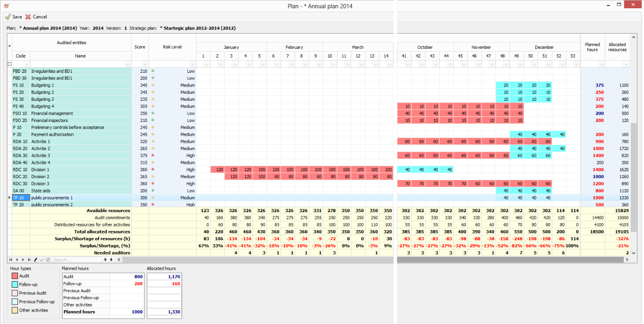Click the edit pencil icon in navigator
Screen dimensions: 644x324
pos(36,260)
